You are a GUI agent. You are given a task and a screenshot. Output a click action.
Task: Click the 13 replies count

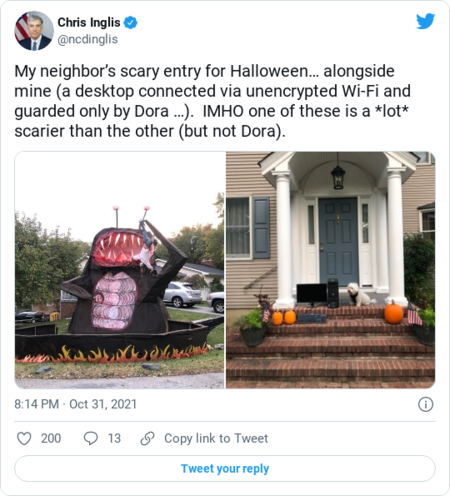[x=114, y=438]
